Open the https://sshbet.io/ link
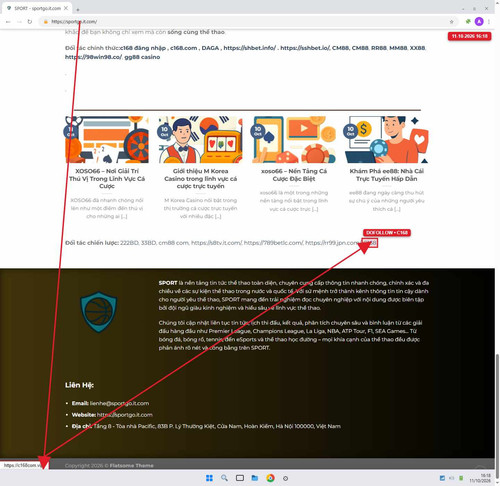Image resolution: width=500 pixels, height=486 pixels. tap(305, 48)
